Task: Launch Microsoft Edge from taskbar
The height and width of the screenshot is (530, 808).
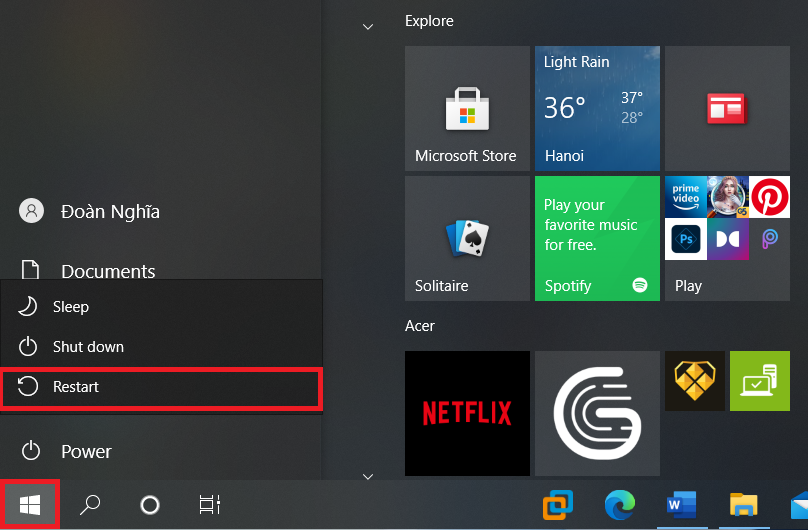Action: [620, 504]
